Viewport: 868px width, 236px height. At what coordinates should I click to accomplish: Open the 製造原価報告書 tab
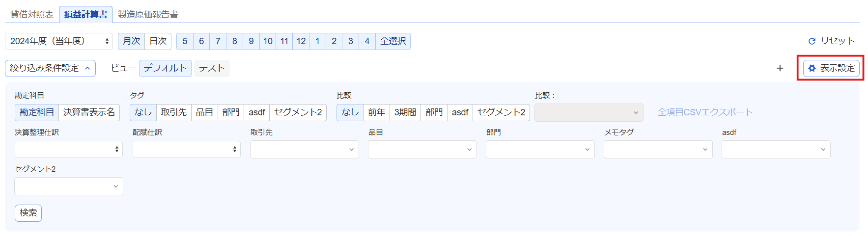(148, 14)
